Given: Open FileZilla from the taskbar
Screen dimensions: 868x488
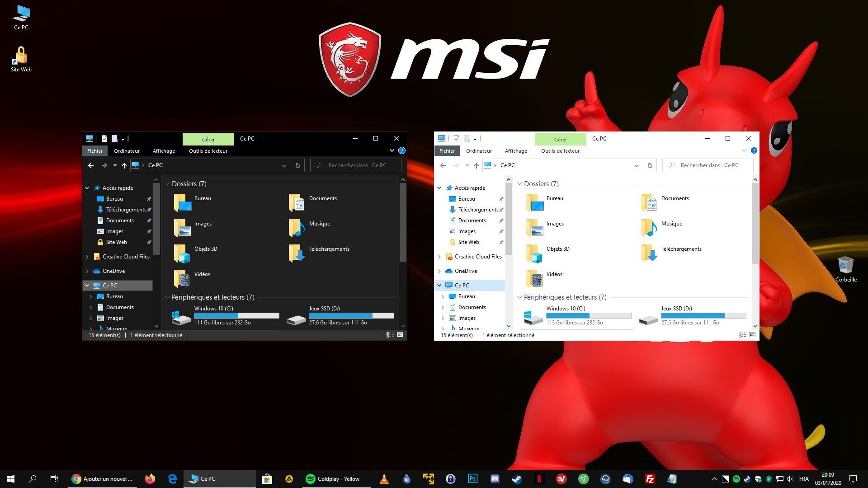Looking at the screenshot, I should (x=650, y=479).
